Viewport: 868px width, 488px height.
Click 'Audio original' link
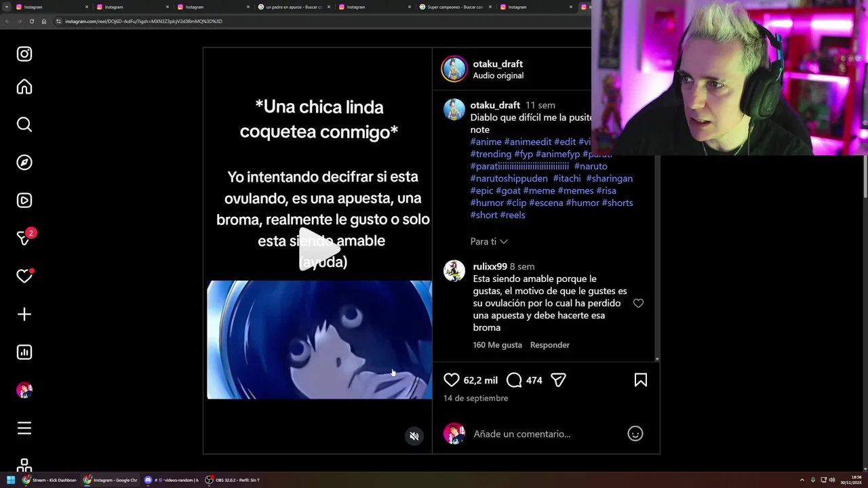[498, 76]
